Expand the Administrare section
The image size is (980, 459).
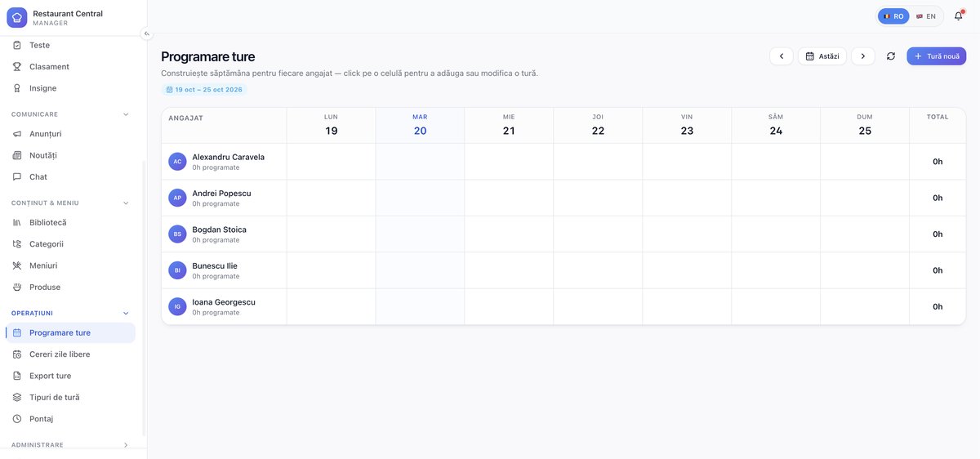126,445
